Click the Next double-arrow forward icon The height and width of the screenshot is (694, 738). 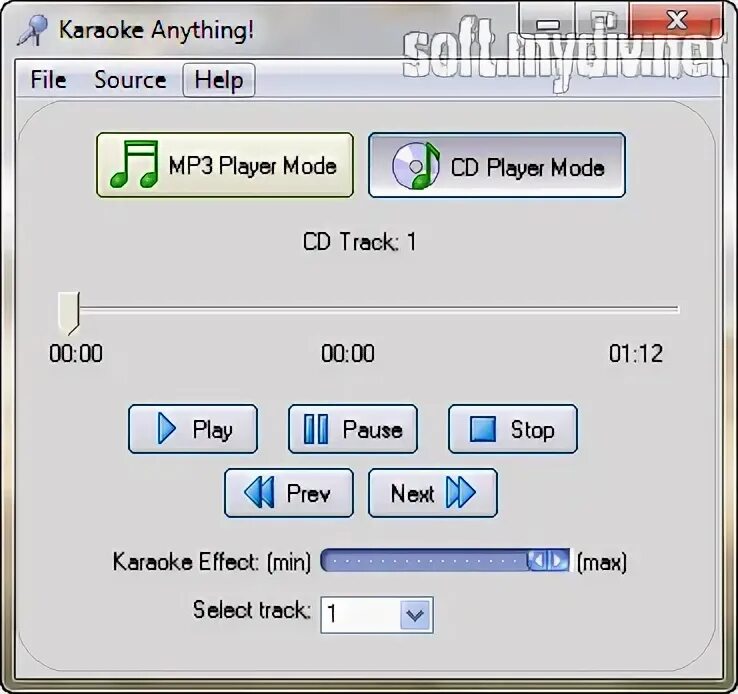click(461, 493)
